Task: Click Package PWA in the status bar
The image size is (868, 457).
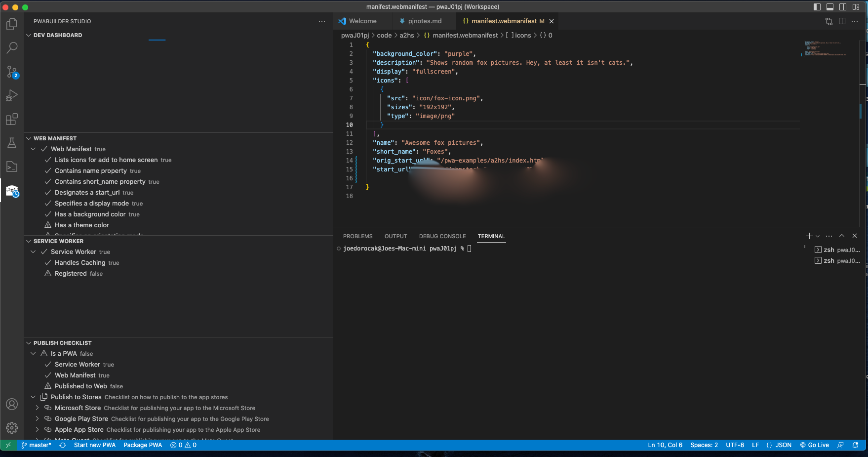Action: coord(143,445)
